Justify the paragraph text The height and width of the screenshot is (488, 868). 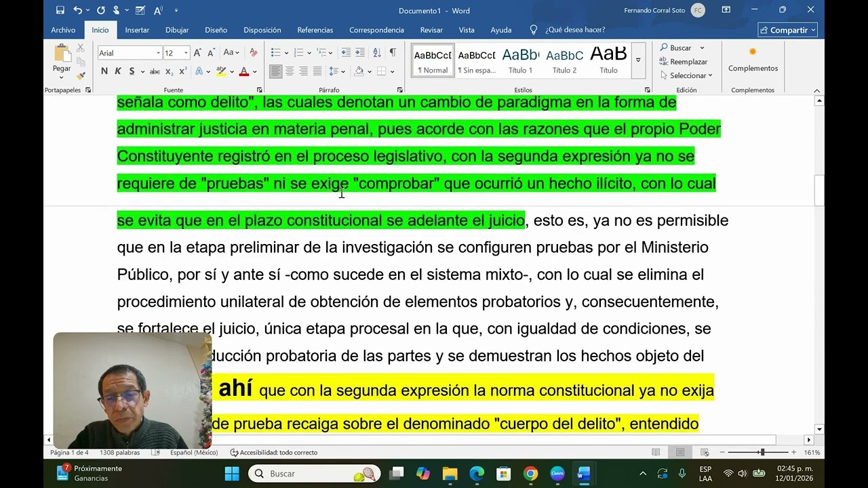click(x=317, y=71)
